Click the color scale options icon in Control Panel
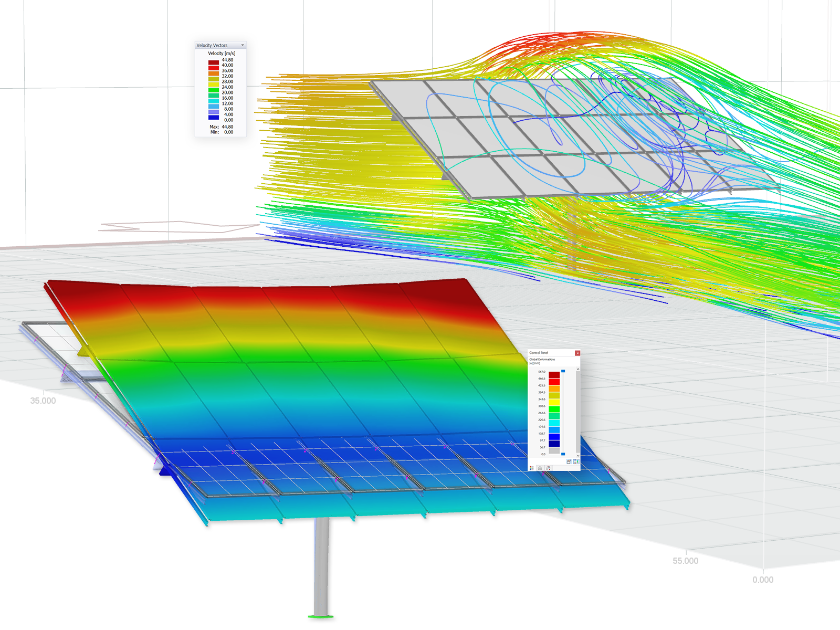The image size is (840, 630). pyautogui.click(x=576, y=461)
